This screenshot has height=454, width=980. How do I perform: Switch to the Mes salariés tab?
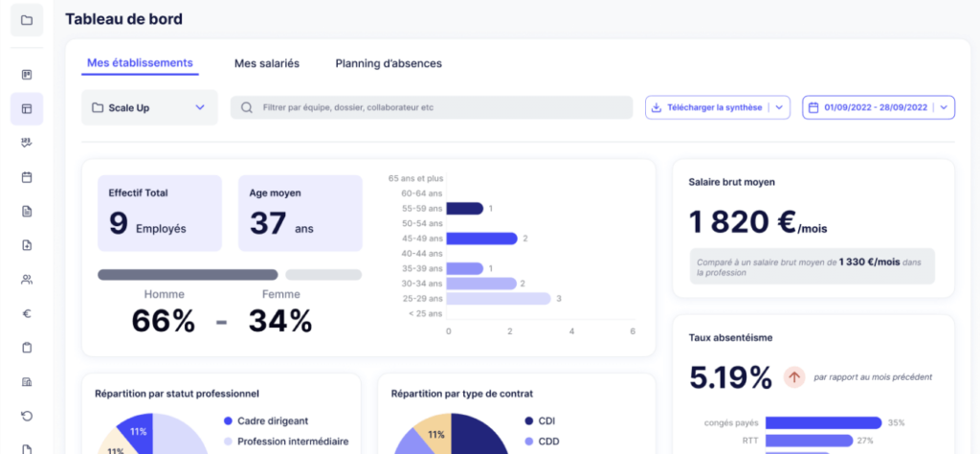coord(267,63)
